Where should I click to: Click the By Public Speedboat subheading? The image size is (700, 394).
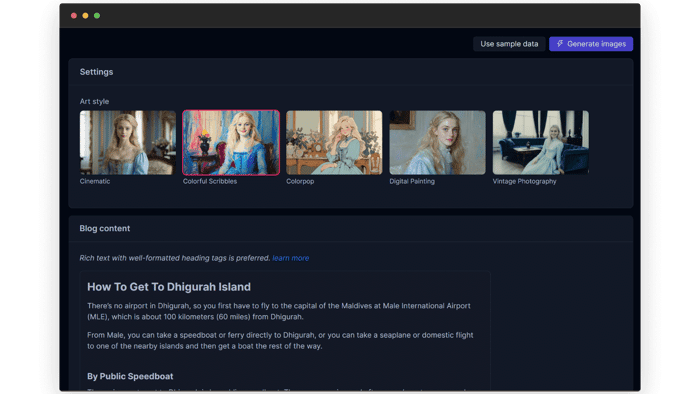[130, 376]
